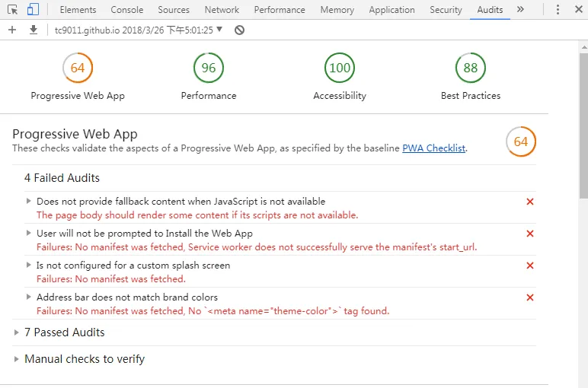Select the Best Practices score 88 gauge

click(x=471, y=68)
